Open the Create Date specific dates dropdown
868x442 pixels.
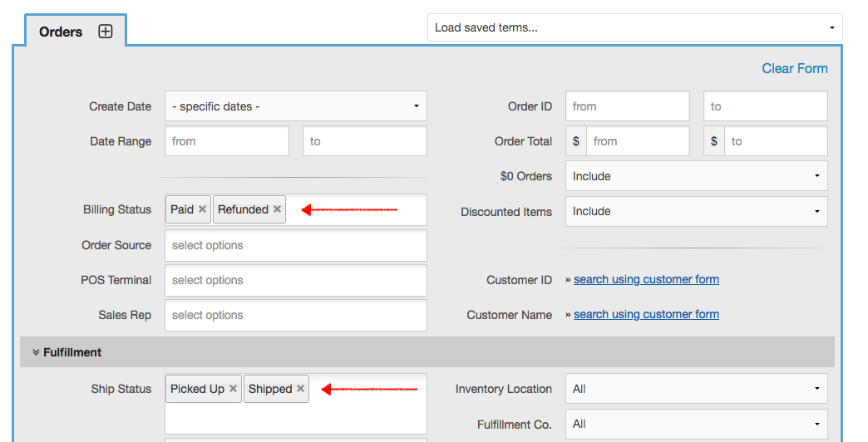click(x=296, y=106)
